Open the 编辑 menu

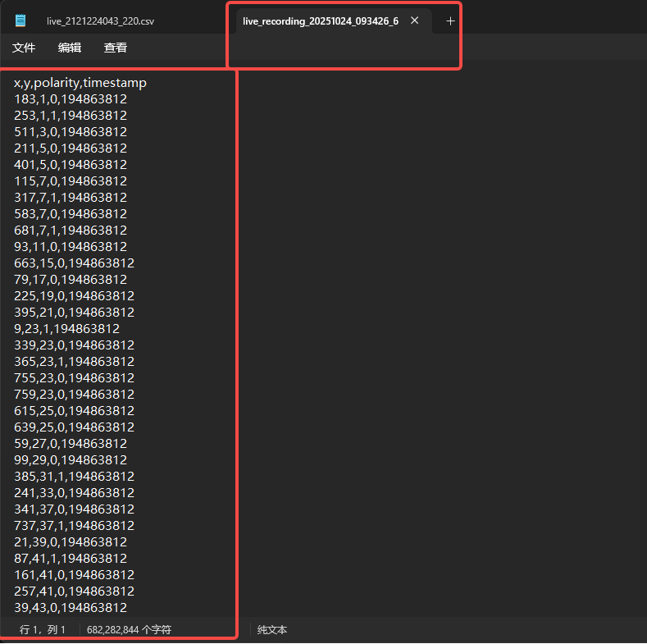pyautogui.click(x=70, y=48)
